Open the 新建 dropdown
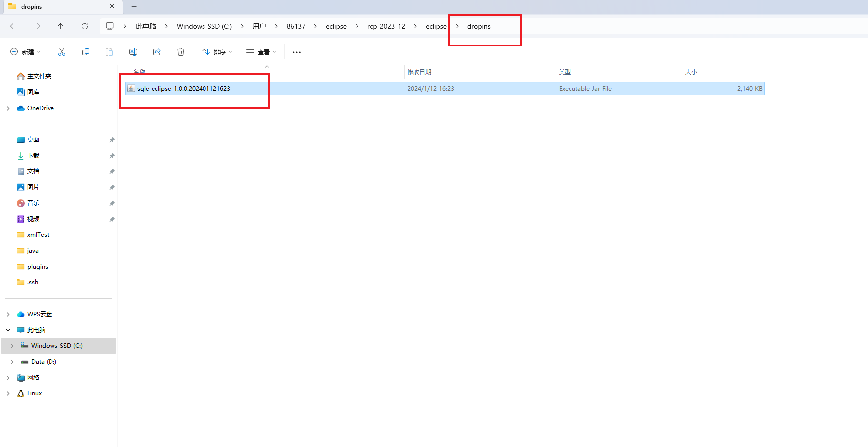This screenshot has height=447, width=868. point(25,52)
